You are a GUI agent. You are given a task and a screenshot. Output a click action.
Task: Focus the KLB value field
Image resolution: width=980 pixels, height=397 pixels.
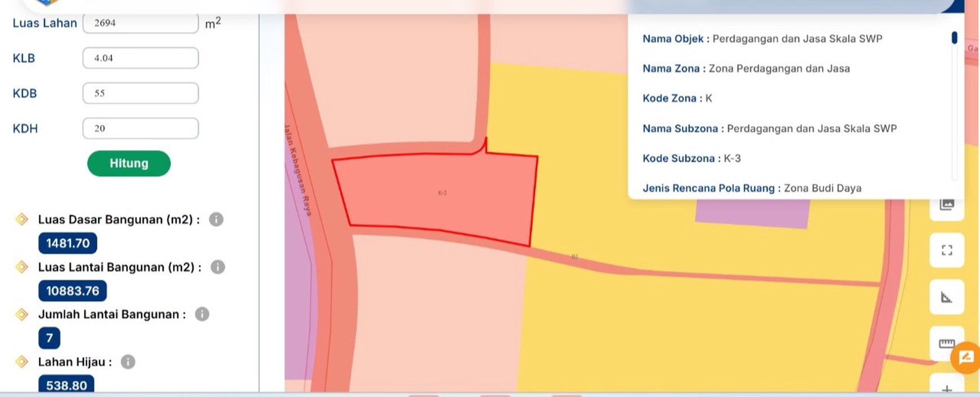tap(140, 58)
